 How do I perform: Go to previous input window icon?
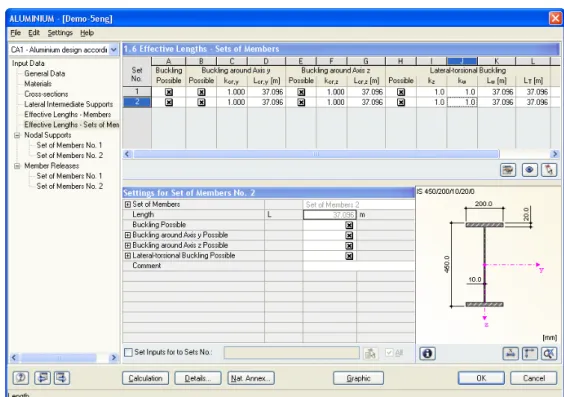pyautogui.click(x=42, y=378)
